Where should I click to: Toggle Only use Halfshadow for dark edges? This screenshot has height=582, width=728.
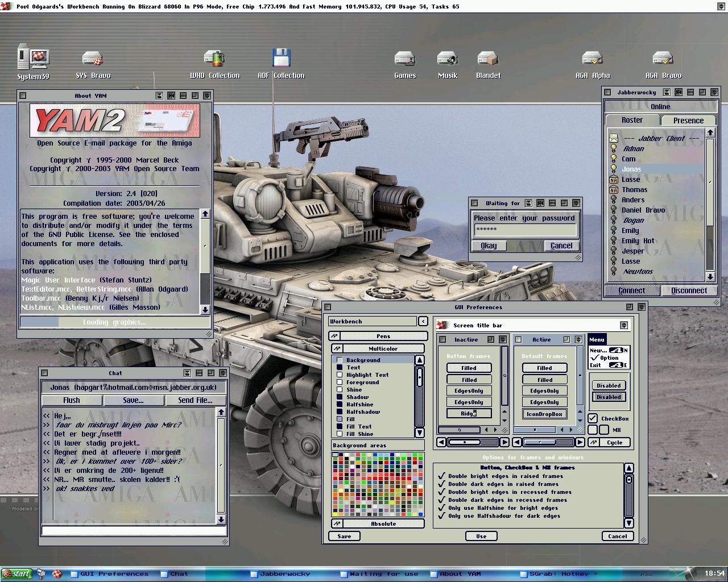coord(441,516)
